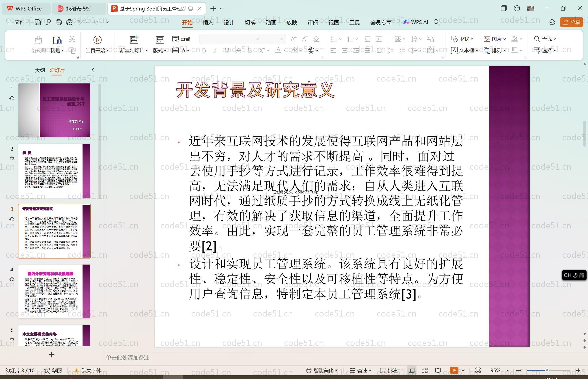Viewport: 588px width, 379px height.
Task: Open the font size dropdown
Action: (281, 39)
